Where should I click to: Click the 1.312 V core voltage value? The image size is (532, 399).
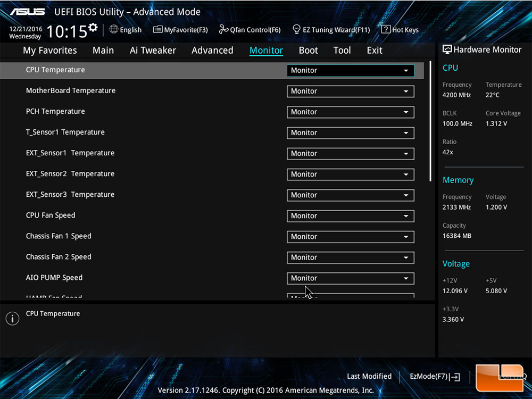[496, 123]
